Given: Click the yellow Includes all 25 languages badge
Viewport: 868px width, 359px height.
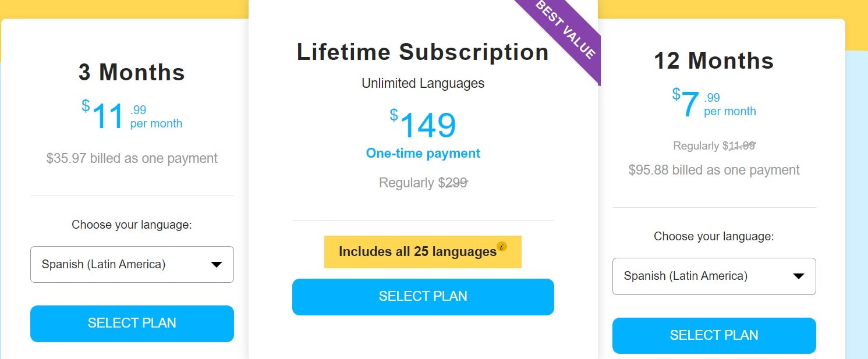Looking at the screenshot, I should point(417,252).
